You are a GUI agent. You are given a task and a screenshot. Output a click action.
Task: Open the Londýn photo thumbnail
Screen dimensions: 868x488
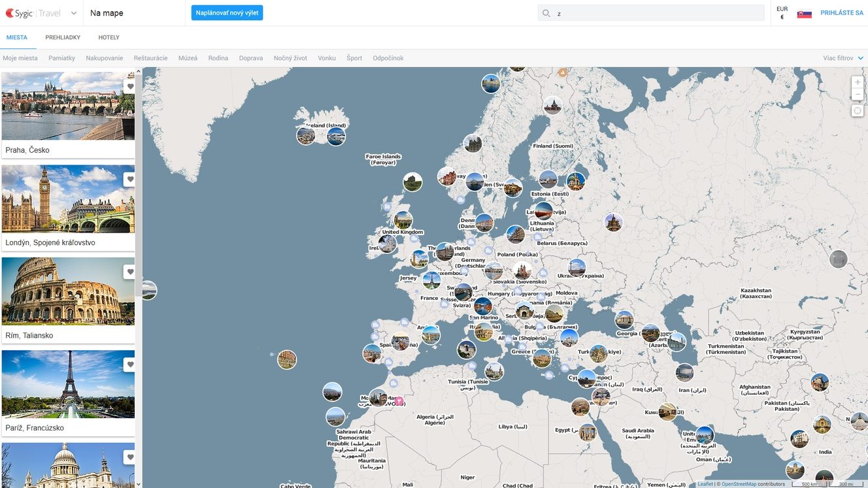[x=68, y=199]
